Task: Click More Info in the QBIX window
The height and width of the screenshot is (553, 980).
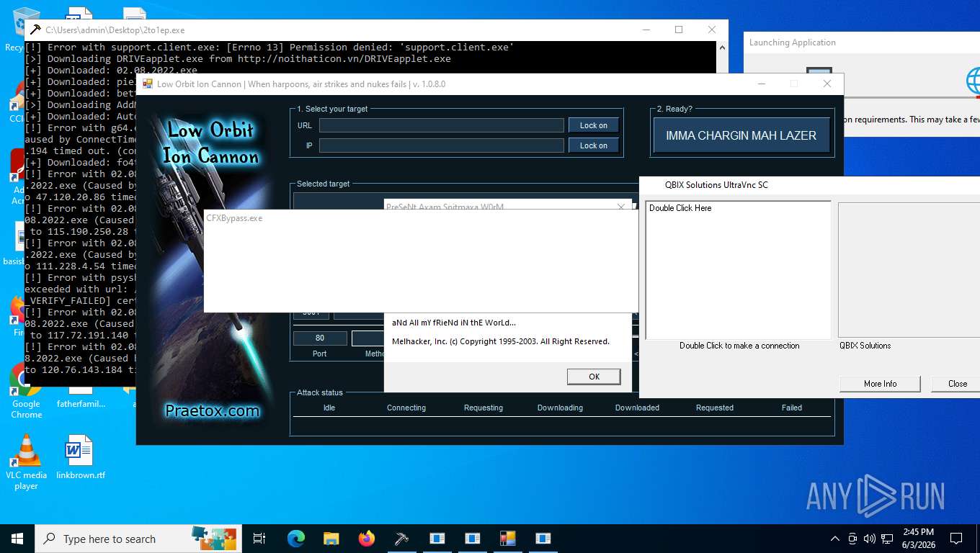Action: pos(880,384)
